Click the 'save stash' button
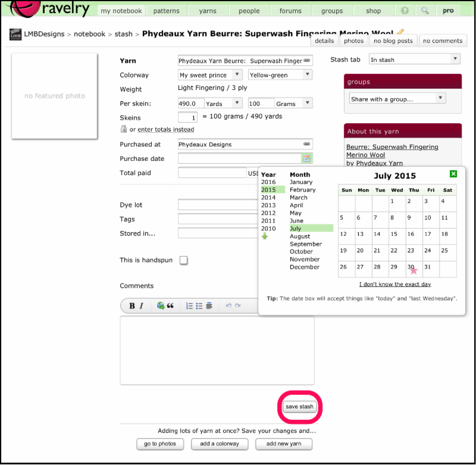 (x=299, y=407)
